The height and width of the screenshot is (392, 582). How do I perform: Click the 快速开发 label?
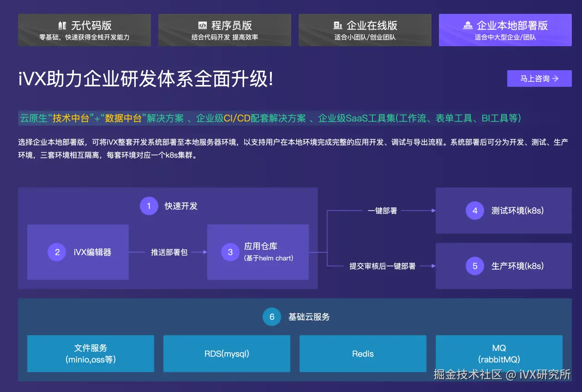tap(181, 206)
